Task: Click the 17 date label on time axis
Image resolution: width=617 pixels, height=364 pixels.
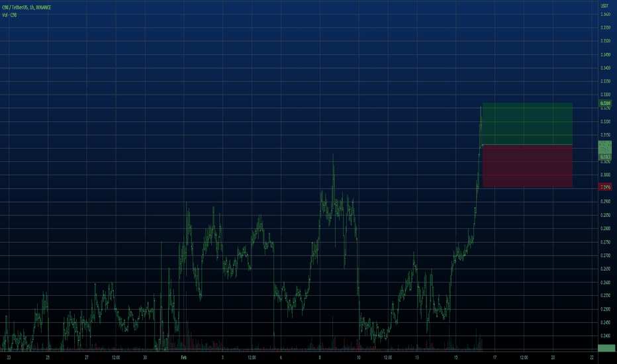Action: pos(495,357)
